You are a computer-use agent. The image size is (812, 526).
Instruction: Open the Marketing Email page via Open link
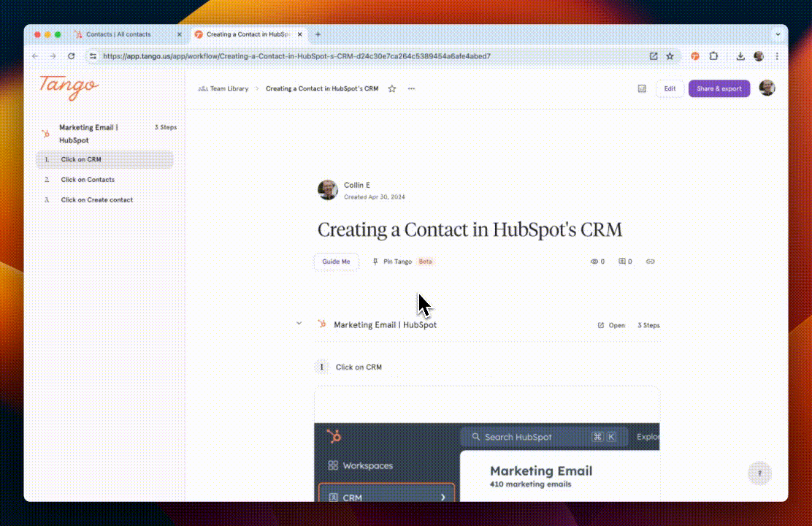(612, 325)
